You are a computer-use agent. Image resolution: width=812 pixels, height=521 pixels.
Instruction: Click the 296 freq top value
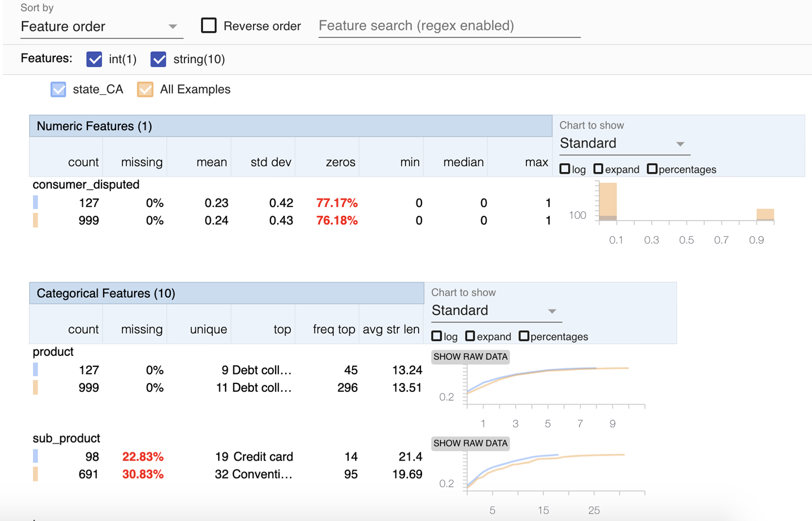348,388
